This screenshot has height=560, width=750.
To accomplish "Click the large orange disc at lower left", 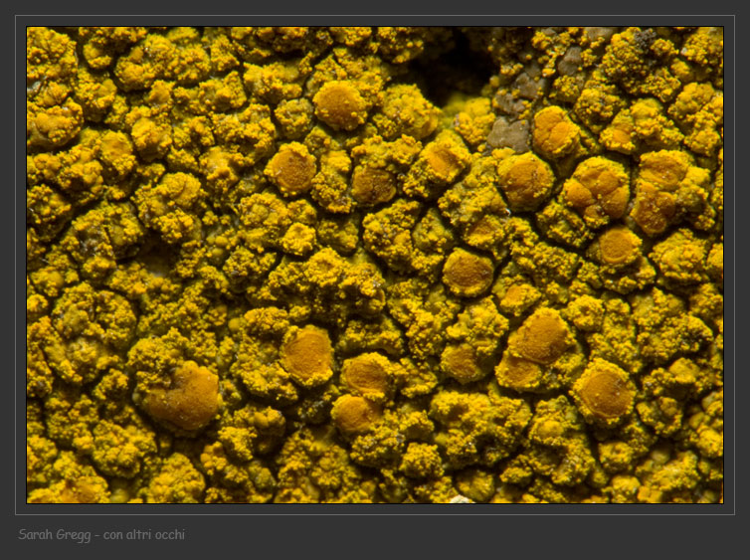I will pos(183,394).
